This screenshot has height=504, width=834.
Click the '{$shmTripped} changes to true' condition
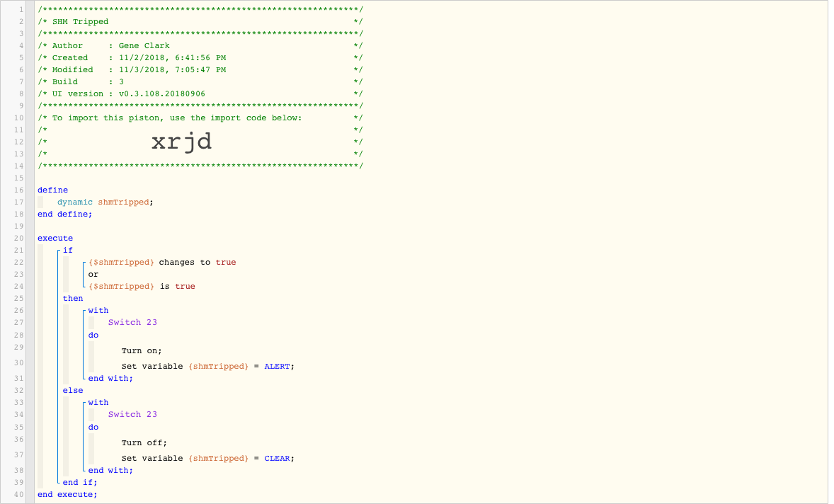tap(162, 262)
